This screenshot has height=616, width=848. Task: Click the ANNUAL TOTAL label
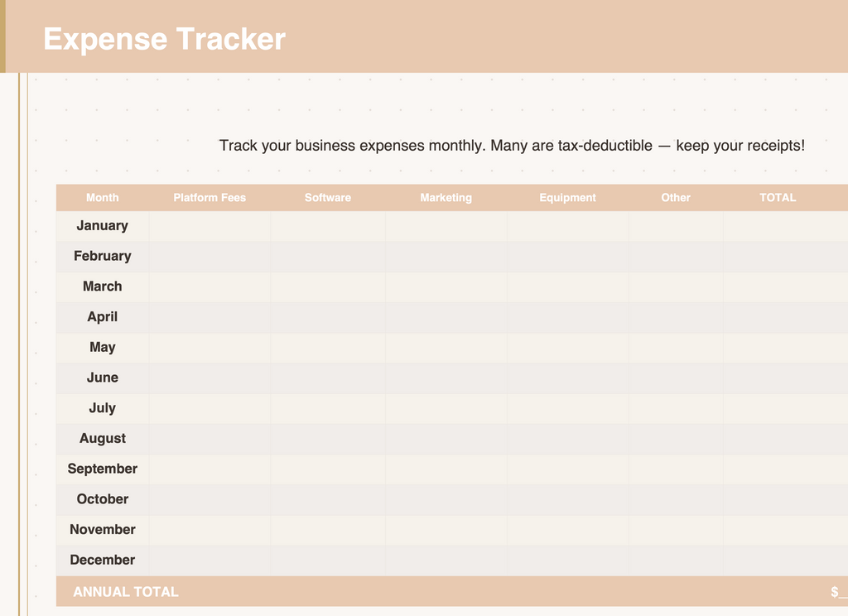coord(126,592)
